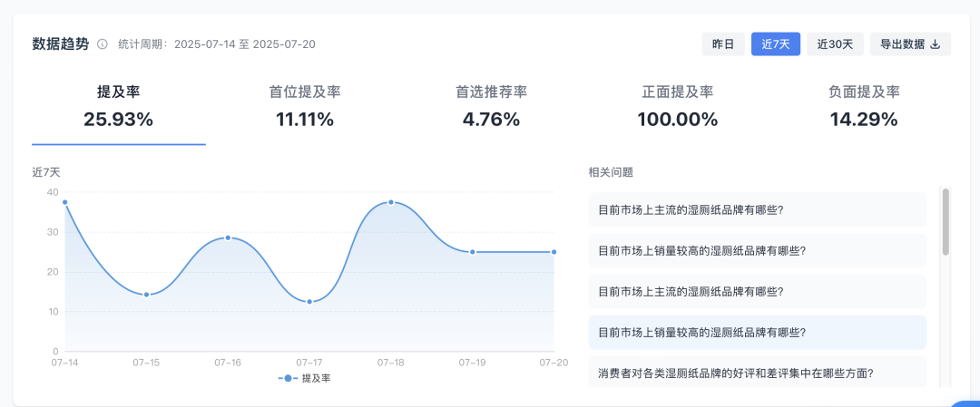Click the 14.29% value
Viewport: 980px width, 407px height.
pos(864,119)
